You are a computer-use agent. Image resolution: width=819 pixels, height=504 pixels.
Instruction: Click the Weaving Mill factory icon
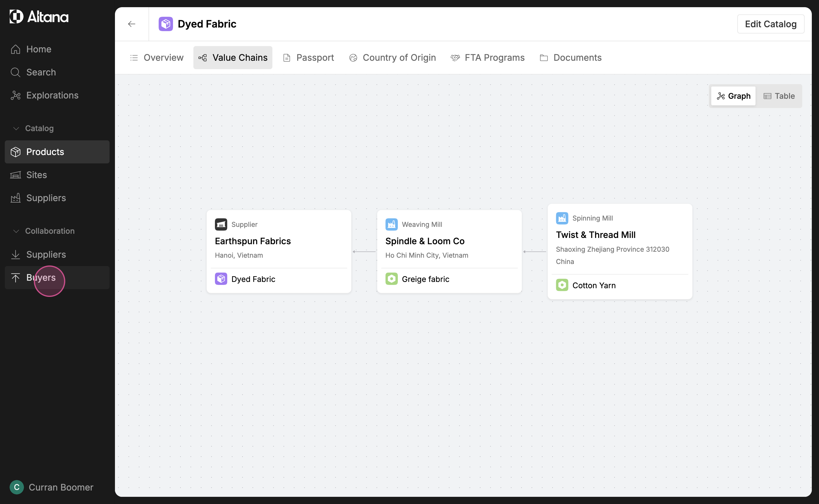(x=391, y=224)
